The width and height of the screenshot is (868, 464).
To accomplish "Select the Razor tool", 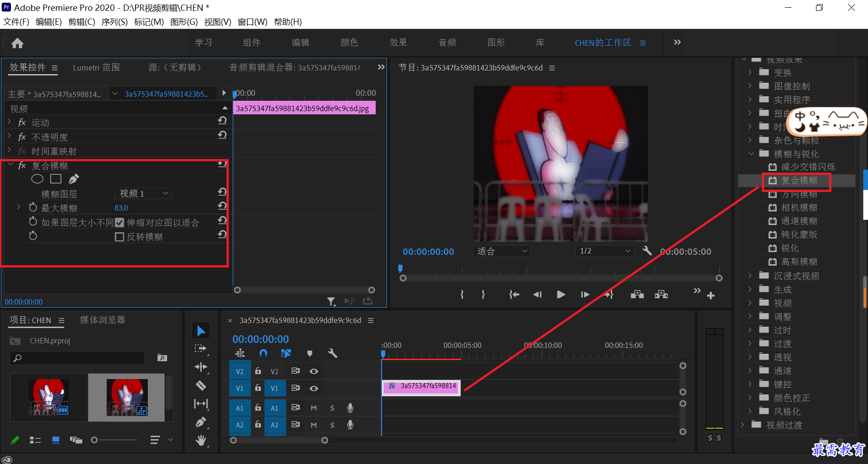I will pos(201,385).
